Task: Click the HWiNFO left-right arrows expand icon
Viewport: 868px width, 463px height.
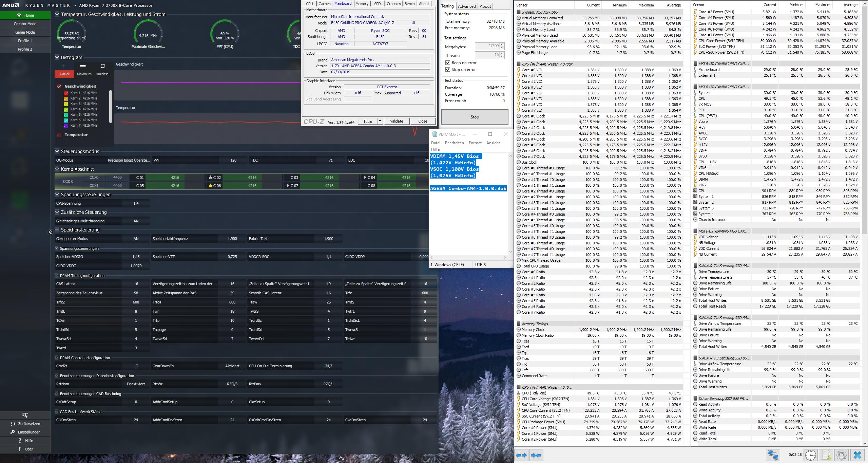Action: click(x=521, y=455)
